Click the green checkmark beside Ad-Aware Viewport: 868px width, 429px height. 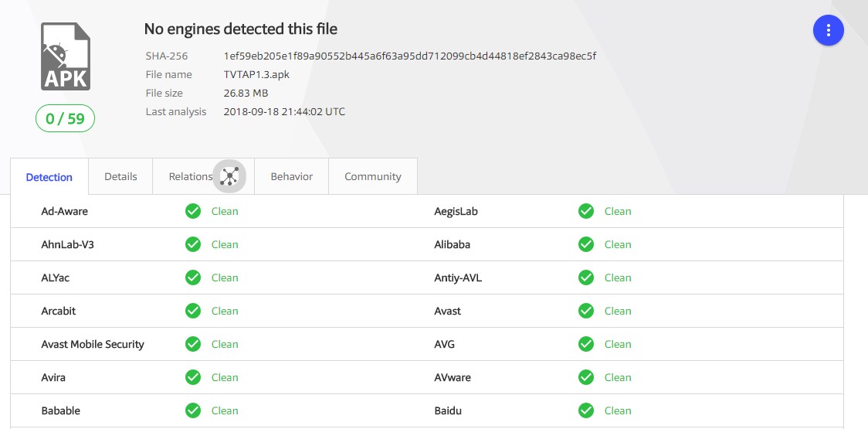click(x=193, y=211)
